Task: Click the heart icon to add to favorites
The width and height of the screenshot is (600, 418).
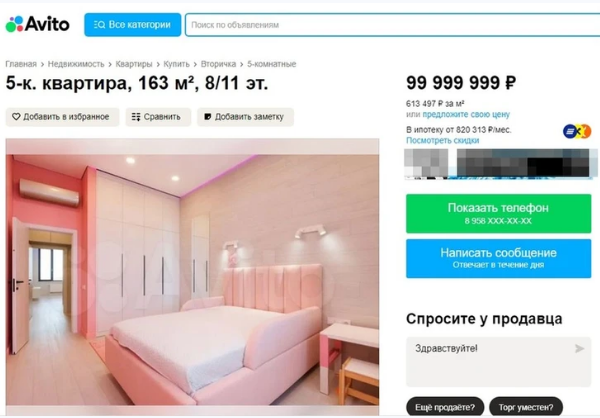Action: point(16,116)
